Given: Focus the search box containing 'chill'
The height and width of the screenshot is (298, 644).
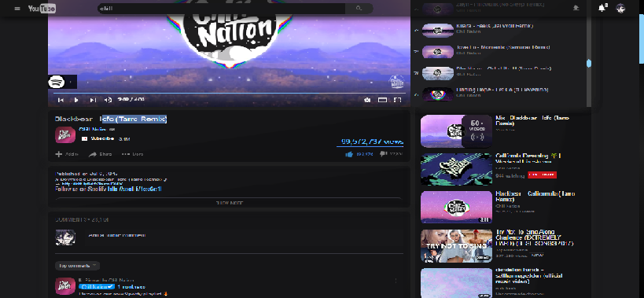Looking at the screenshot, I should click(222, 8).
